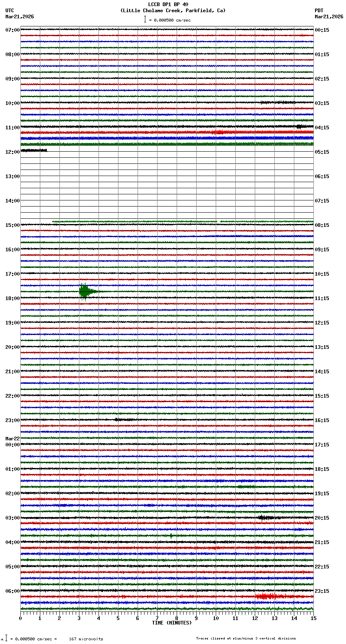Click the 'PDT' label at top right

click(319, 11)
